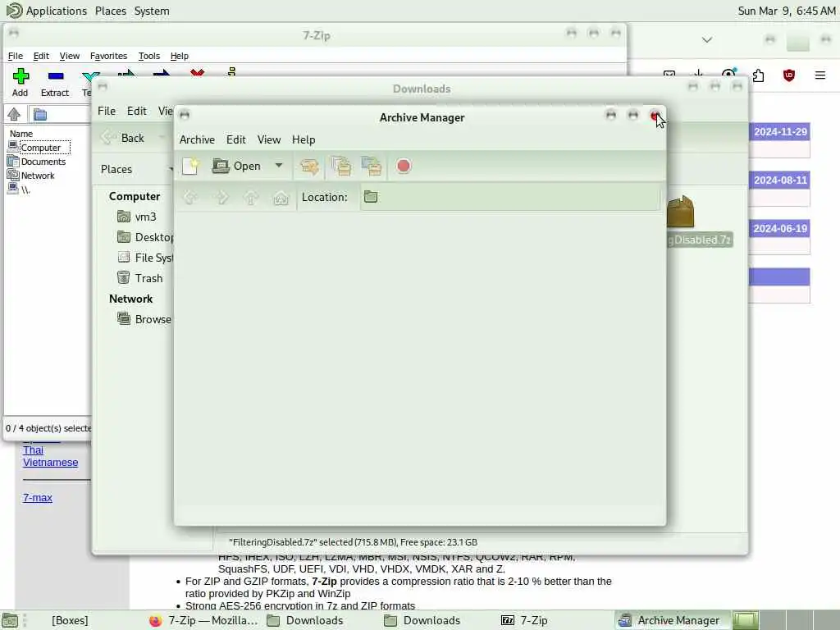The image size is (840, 630).
Task: Click the Add files toolbar icon
Action: (341, 167)
